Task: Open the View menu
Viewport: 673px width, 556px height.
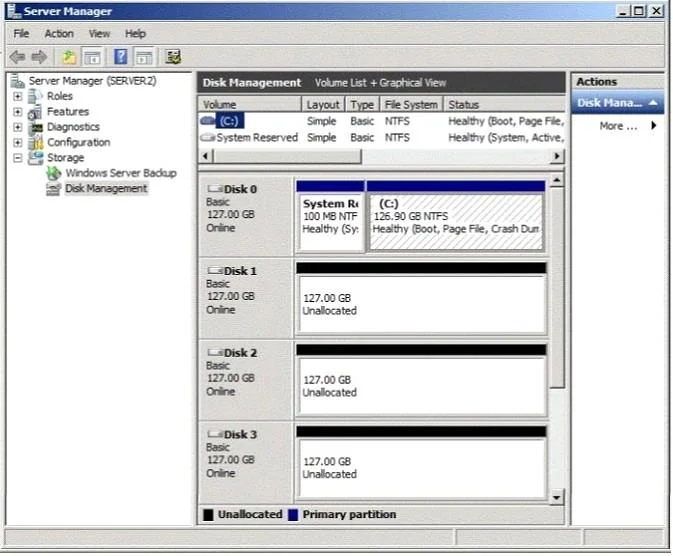Action: click(x=99, y=33)
